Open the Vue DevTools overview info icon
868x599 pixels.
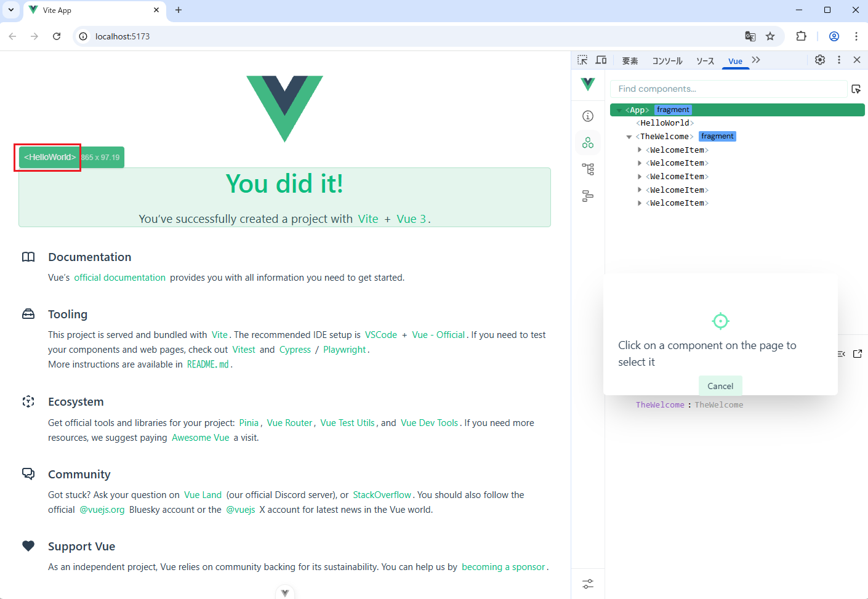(588, 116)
